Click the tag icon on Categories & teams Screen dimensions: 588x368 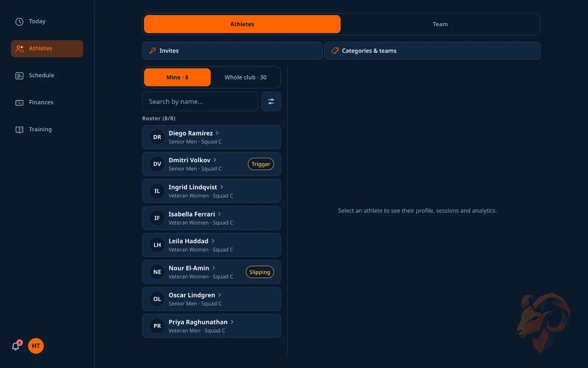pos(335,51)
